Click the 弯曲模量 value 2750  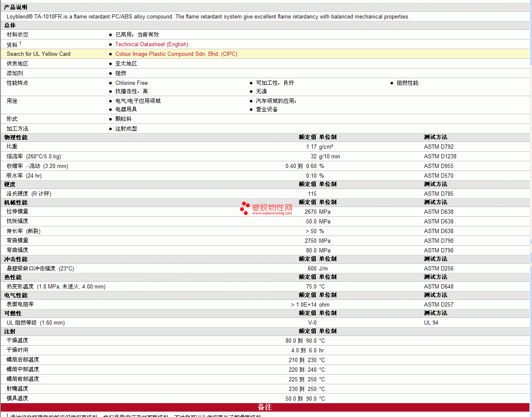[311, 241]
